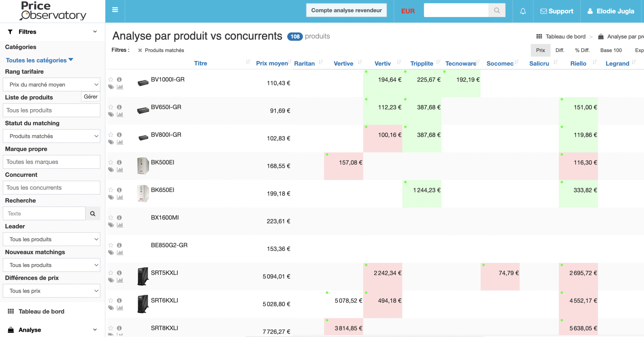Open tags for SRT6KXLI
Viewport: 644px width, 337px height.
click(x=111, y=308)
